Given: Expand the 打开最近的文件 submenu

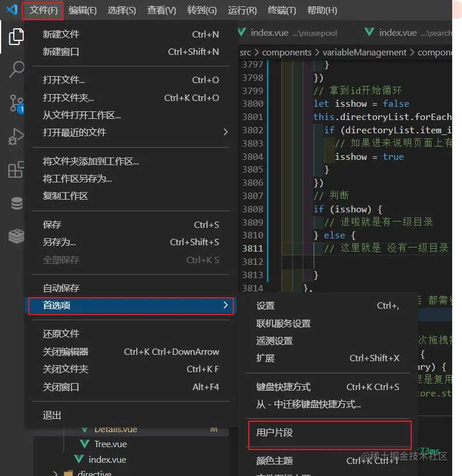Looking at the screenshot, I should point(131,132).
